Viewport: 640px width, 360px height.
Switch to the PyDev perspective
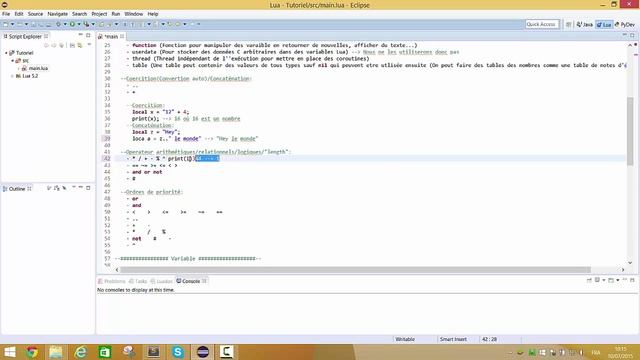pyautogui.click(x=624, y=24)
